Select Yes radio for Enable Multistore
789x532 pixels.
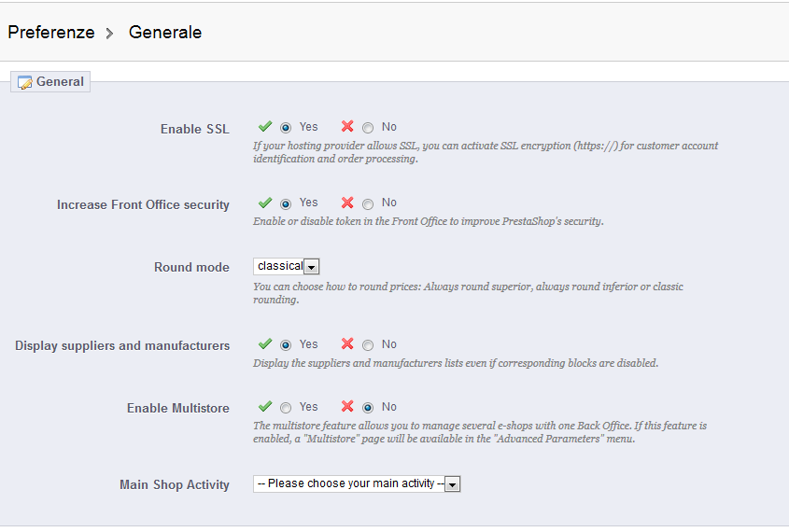coord(286,408)
